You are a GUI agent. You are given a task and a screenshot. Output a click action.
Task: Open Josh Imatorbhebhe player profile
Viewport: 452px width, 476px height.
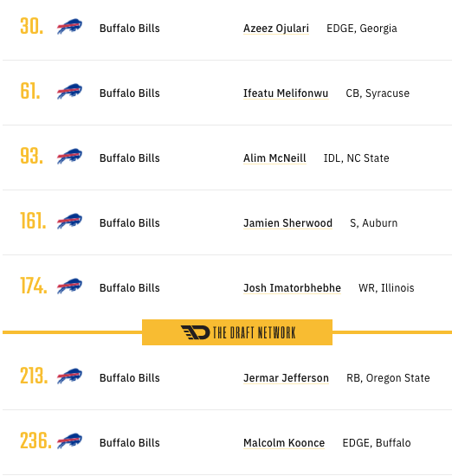[292, 288]
